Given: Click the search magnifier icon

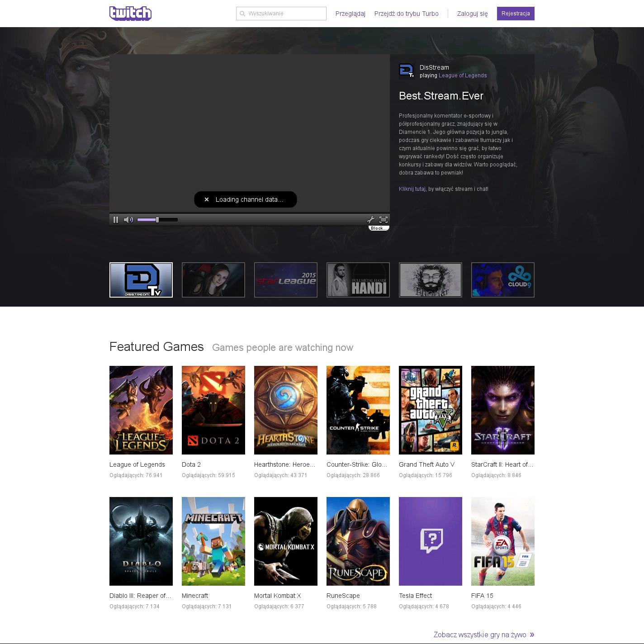Looking at the screenshot, I should coord(242,14).
